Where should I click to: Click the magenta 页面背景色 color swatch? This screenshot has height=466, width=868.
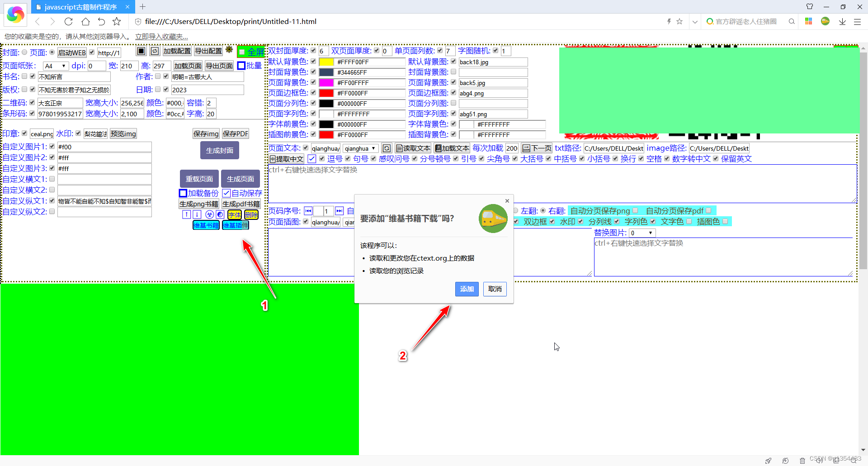click(x=326, y=83)
